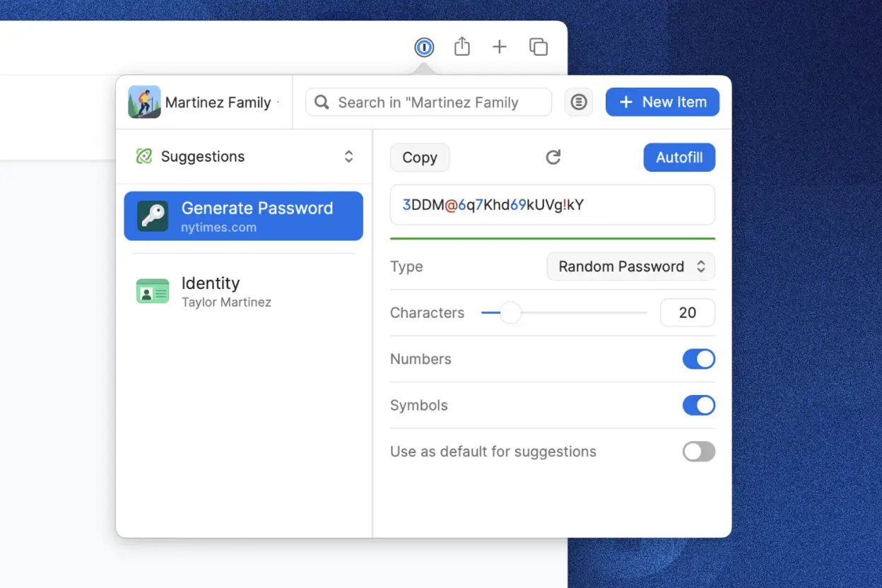Screen dimensions: 882x588
Task: Click the Identity card icon for Taylor Martinez
Action: pyautogui.click(x=153, y=291)
